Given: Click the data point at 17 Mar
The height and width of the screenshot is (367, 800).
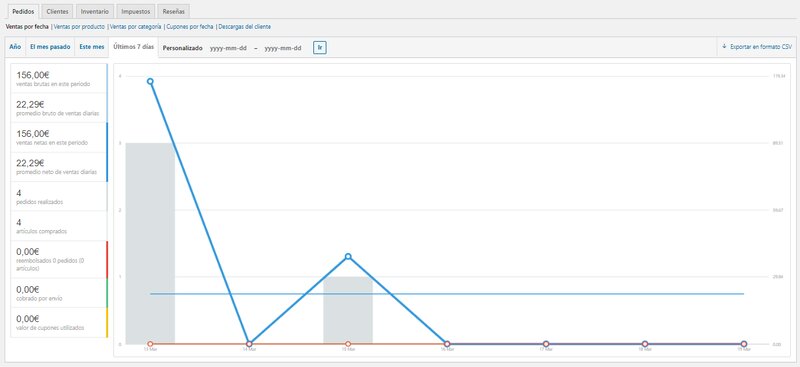Looking at the screenshot, I should (546, 344).
